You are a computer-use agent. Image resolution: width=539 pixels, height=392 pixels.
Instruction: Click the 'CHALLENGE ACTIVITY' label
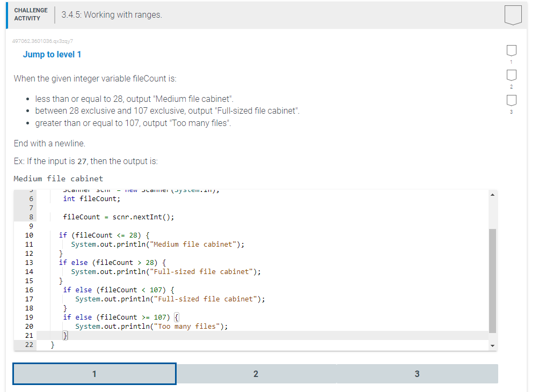tap(31, 14)
